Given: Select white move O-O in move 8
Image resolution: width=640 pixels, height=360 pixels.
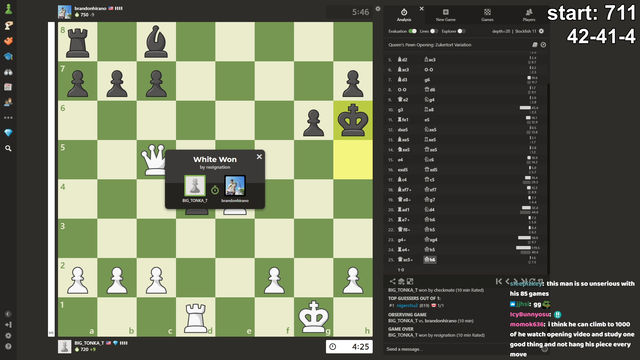Looking at the screenshot, I should click(402, 89).
